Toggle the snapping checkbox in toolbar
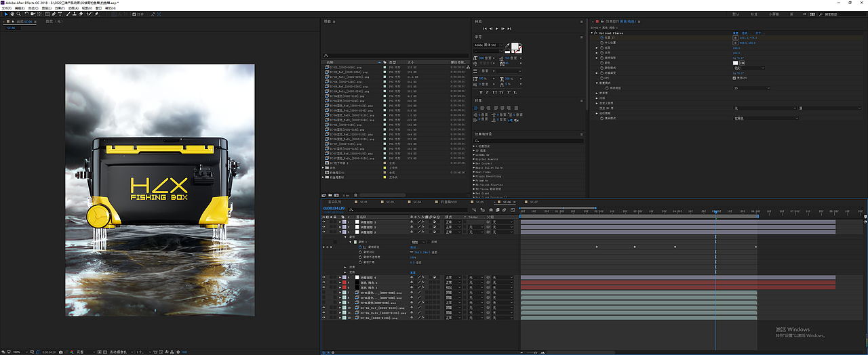Image resolution: width=868 pixels, height=355 pixels. (134, 14)
